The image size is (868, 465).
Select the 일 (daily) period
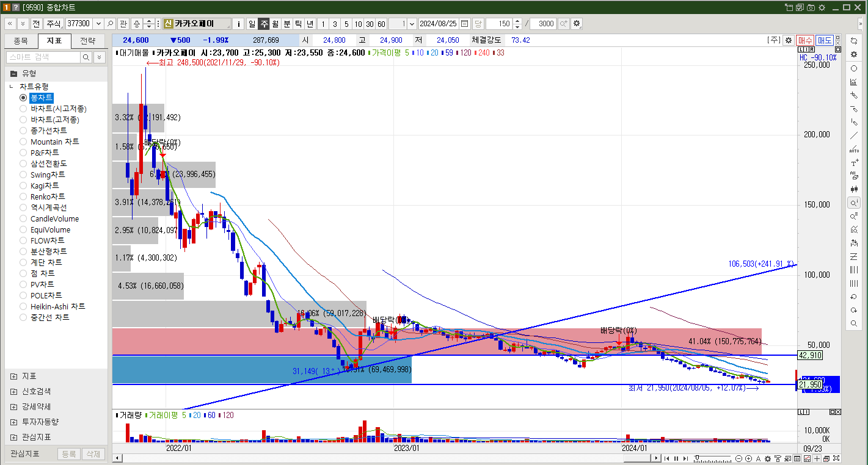tap(252, 24)
